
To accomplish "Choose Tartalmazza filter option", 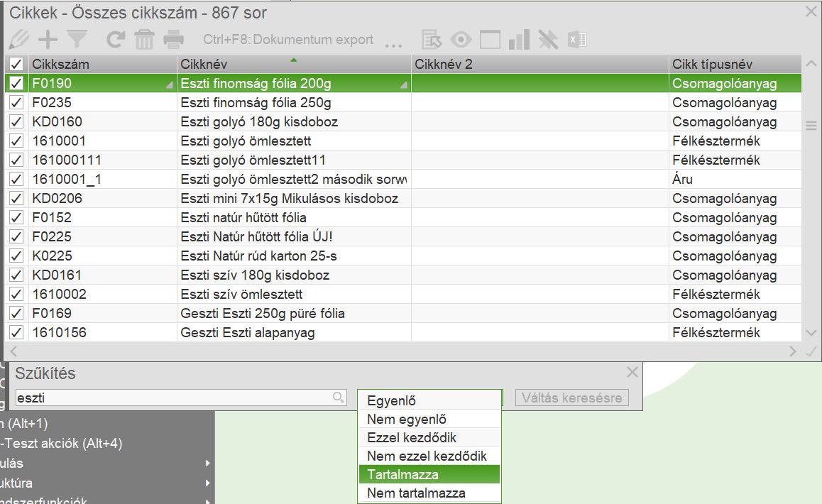I will coord(429,474).
